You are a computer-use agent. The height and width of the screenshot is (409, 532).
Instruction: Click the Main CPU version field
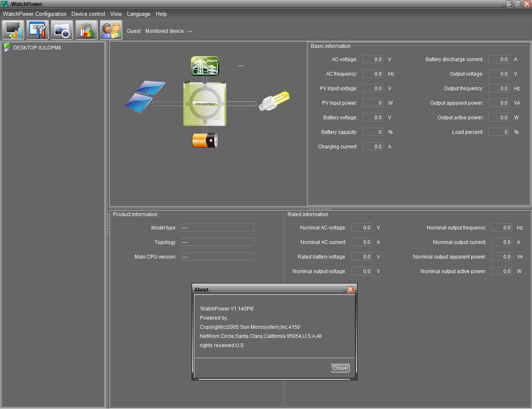[218, 256]
